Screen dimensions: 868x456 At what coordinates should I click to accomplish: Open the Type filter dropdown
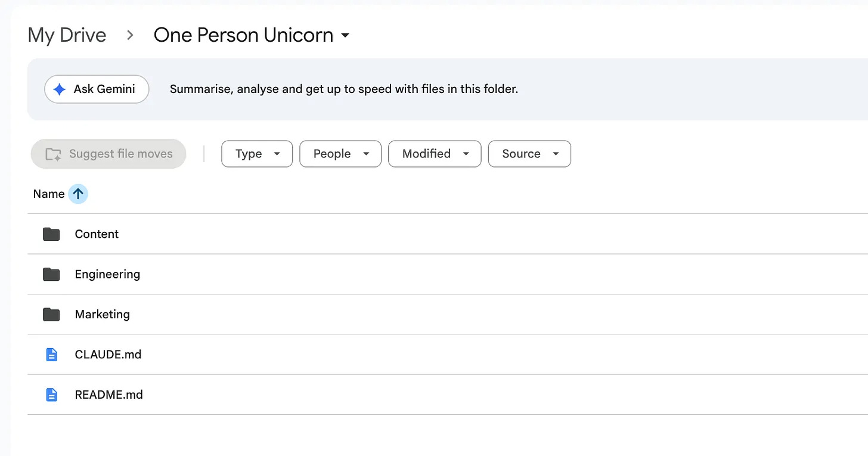(x=257, y=154)
